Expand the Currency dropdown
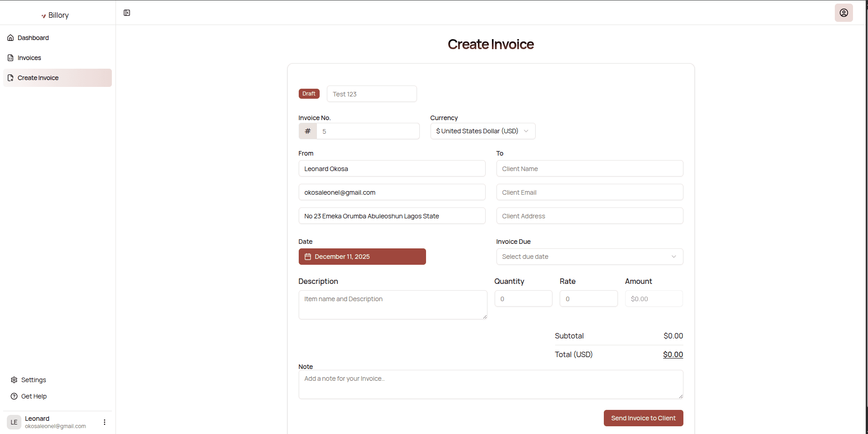Viewport: 868px width, 434px height. click(x=482, y=131)
